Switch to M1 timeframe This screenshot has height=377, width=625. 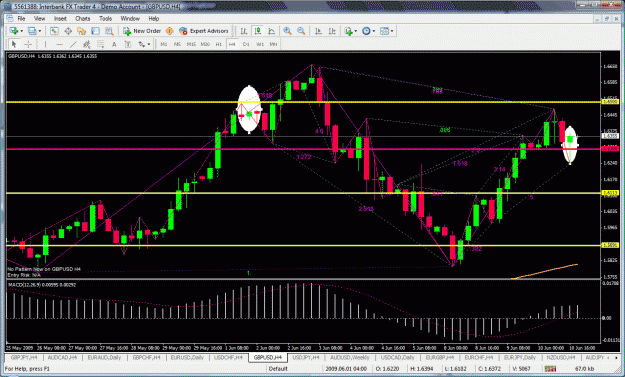click(164, 44)
